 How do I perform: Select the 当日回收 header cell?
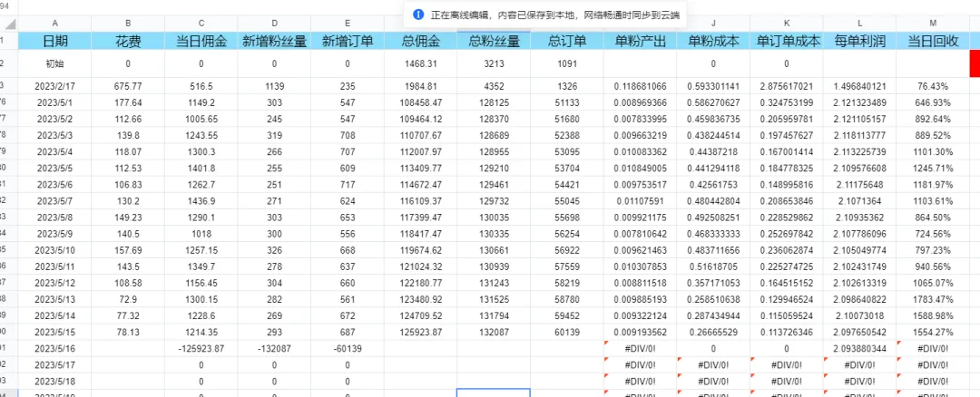(933, 41)
